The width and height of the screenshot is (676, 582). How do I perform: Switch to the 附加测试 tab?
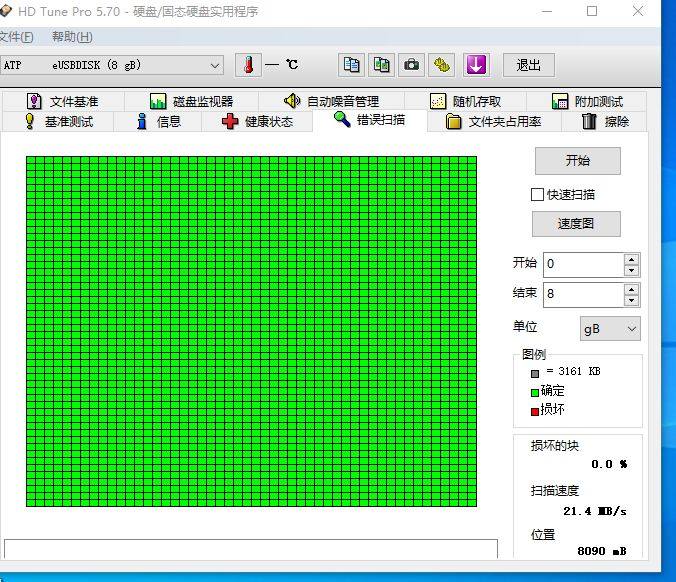tap(587, 101)
